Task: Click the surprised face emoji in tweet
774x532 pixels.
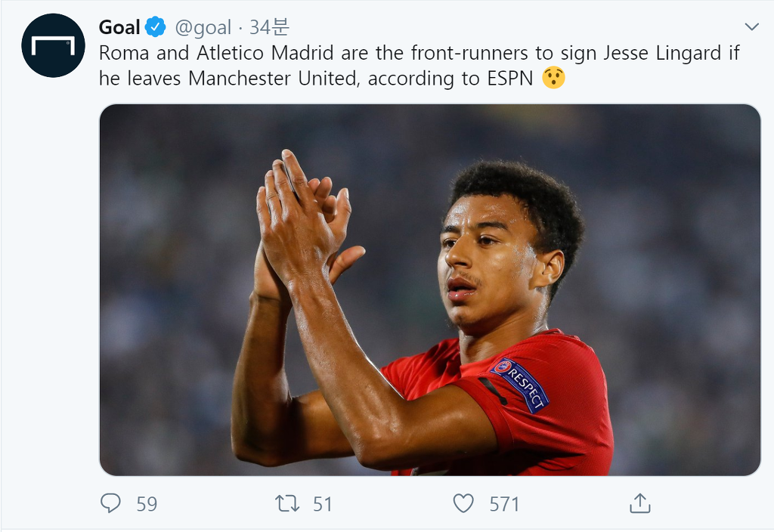Action: pyautogui.click(x=554, y=78)
